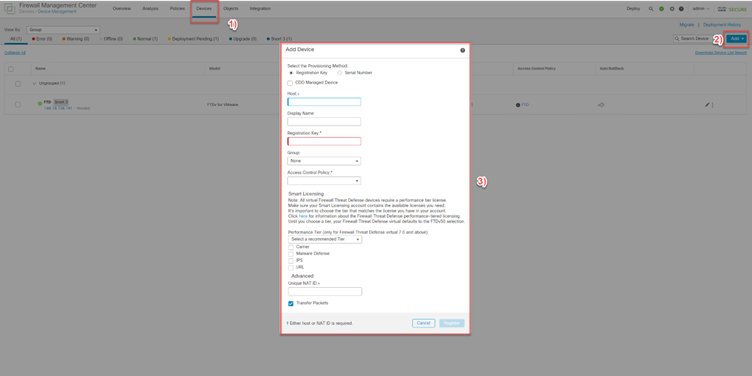752x376 pixels.
Task: Switch to the Warning (0) filter tab
Action: [x=76, y=39]
